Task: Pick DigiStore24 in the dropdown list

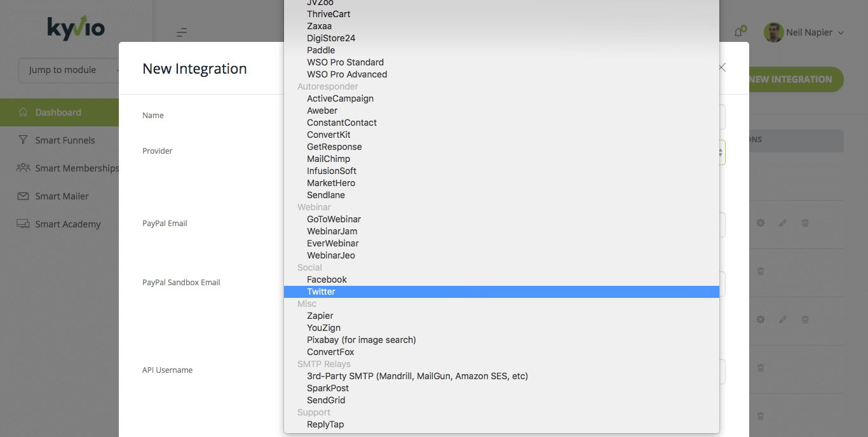Action: click(x=501, y=38)
